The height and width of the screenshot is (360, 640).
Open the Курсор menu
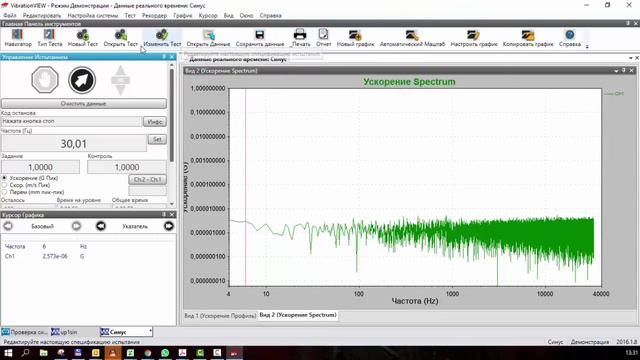tap(208, 16)
